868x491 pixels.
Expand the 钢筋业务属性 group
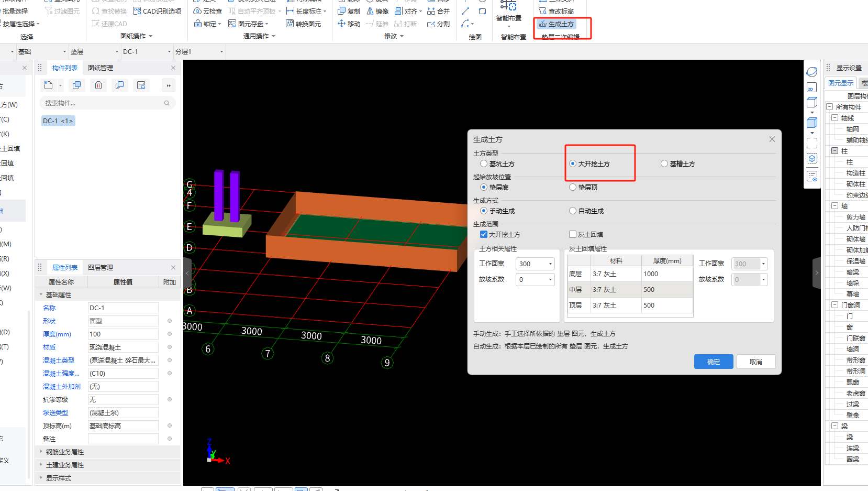[41, 451]
